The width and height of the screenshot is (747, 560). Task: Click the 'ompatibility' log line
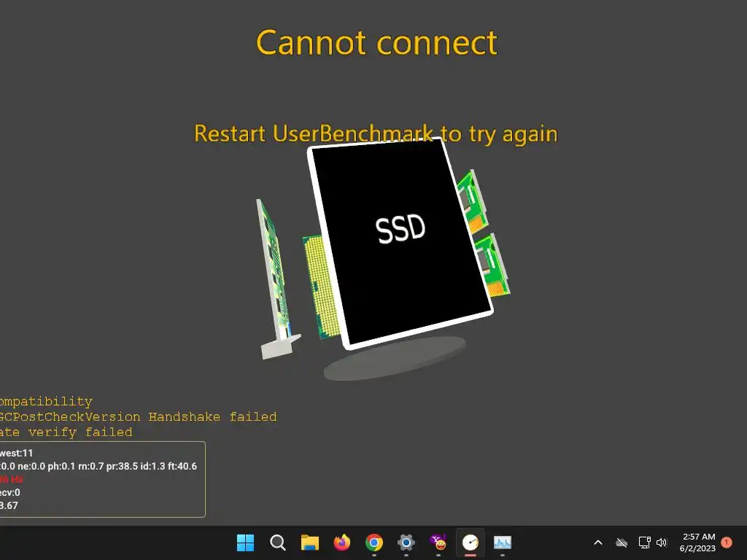(46, 402)
